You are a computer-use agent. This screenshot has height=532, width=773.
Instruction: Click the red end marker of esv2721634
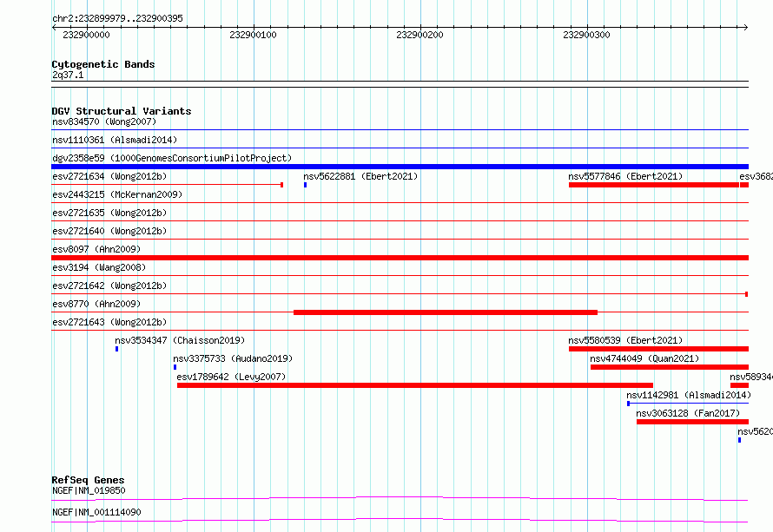pos(281,185)
